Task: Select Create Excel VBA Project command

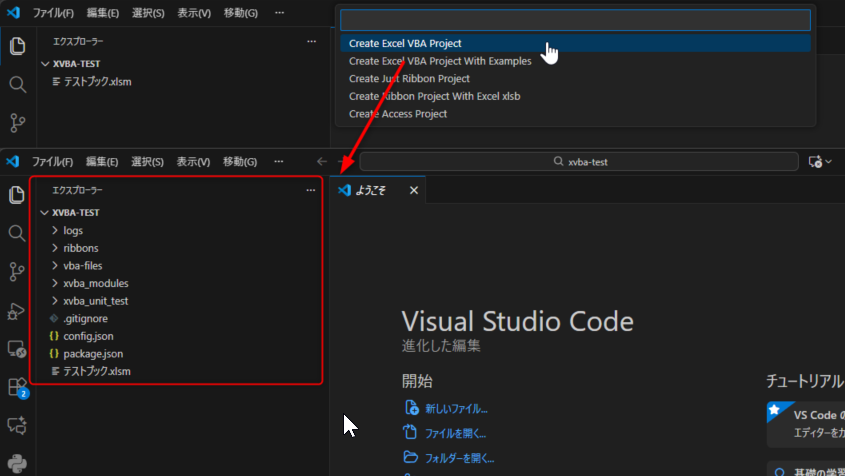Action: pos(575,43)
